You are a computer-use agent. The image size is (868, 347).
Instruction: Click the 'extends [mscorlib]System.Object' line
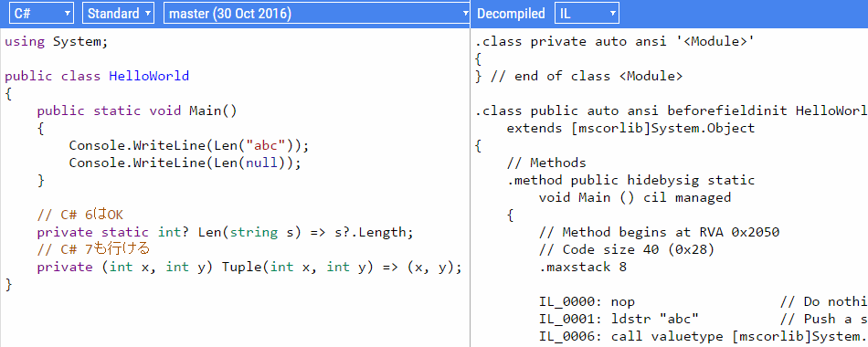click(x=631, y=129)
